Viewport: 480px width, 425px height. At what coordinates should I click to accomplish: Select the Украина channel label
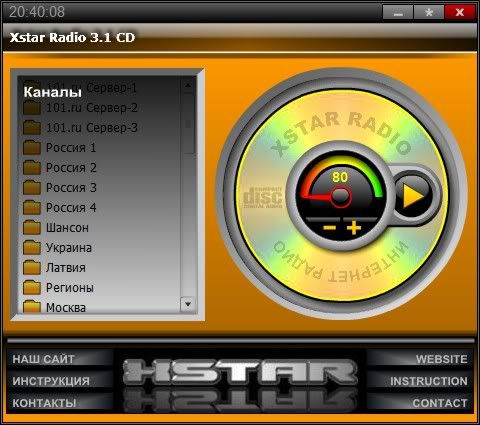[69, 248]
